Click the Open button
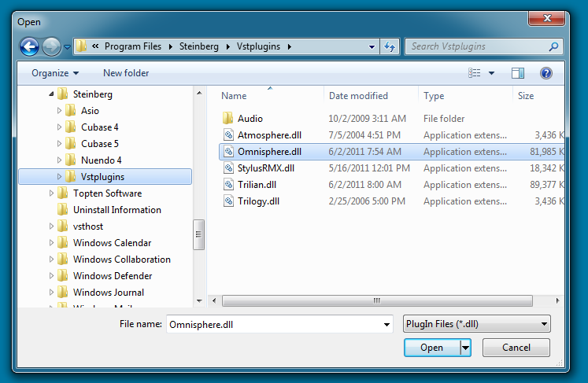The width and height of the screenshot is (588, 383). (431, 348)
